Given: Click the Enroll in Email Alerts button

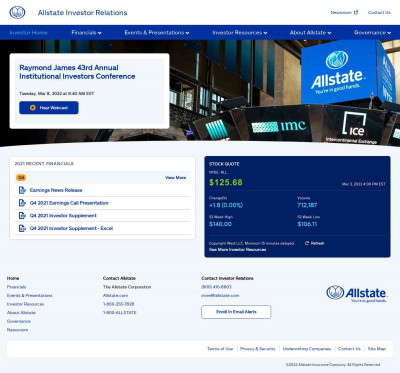Looking at the screenshot, I should 236,312.
